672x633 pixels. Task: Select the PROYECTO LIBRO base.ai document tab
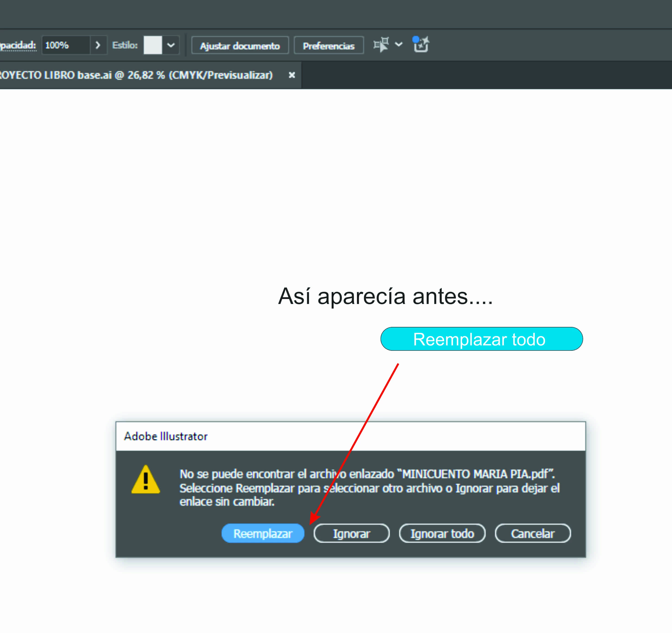pos(135,75)
